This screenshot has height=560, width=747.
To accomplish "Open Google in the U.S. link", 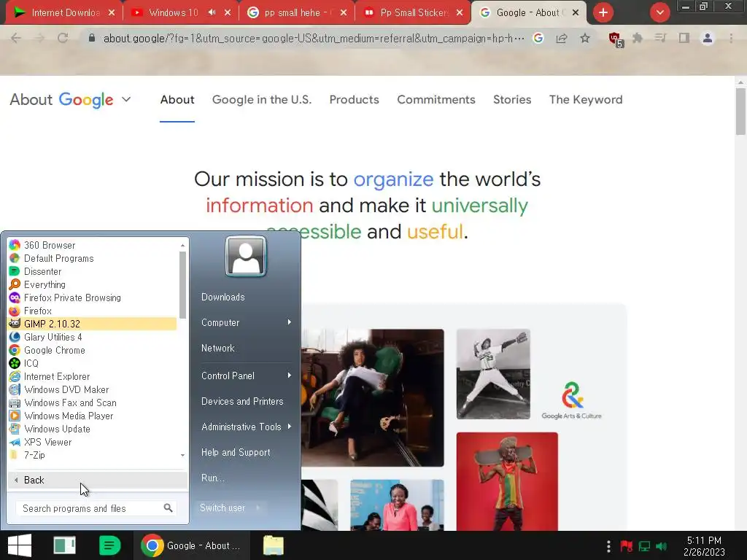I will pos(262,99).
